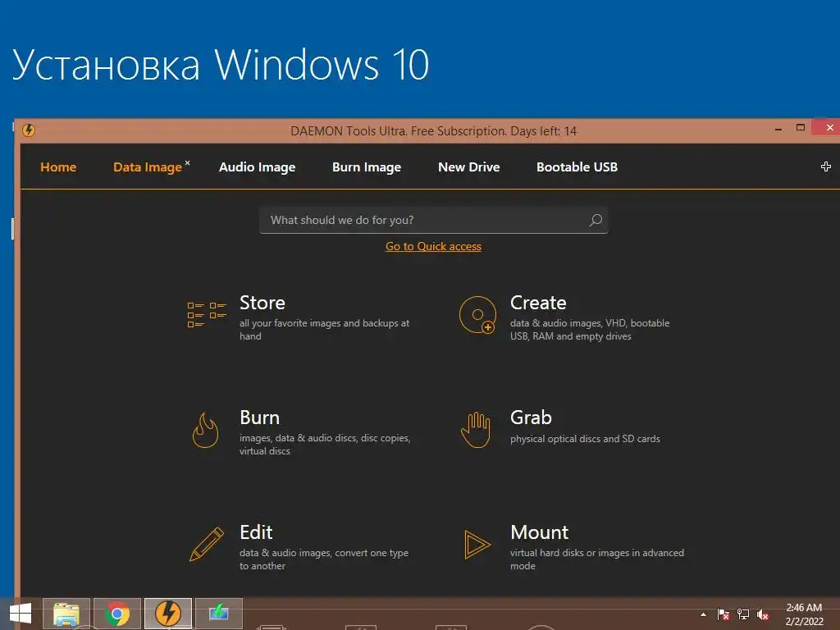840x630 pixels.
Task: Click 'data & audio images, convert one type' text
Action: click(x=323, y=552)
